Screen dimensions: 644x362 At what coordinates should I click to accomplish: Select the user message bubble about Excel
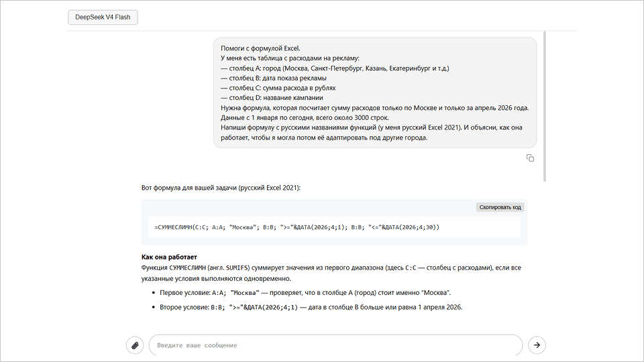click(x=375, y=93)
